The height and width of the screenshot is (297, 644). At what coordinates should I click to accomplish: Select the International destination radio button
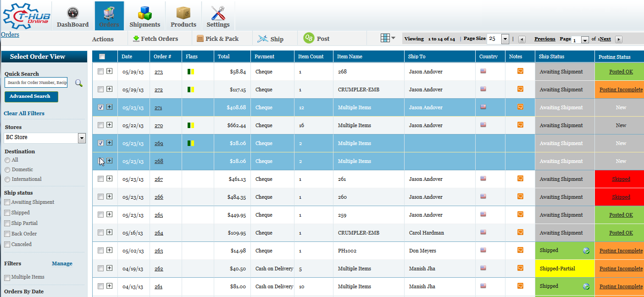(x=7, y=179)
